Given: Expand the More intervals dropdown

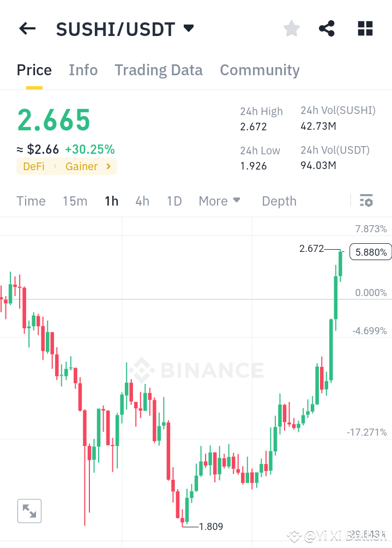Looking at the screenshot, I should (220, 201).
